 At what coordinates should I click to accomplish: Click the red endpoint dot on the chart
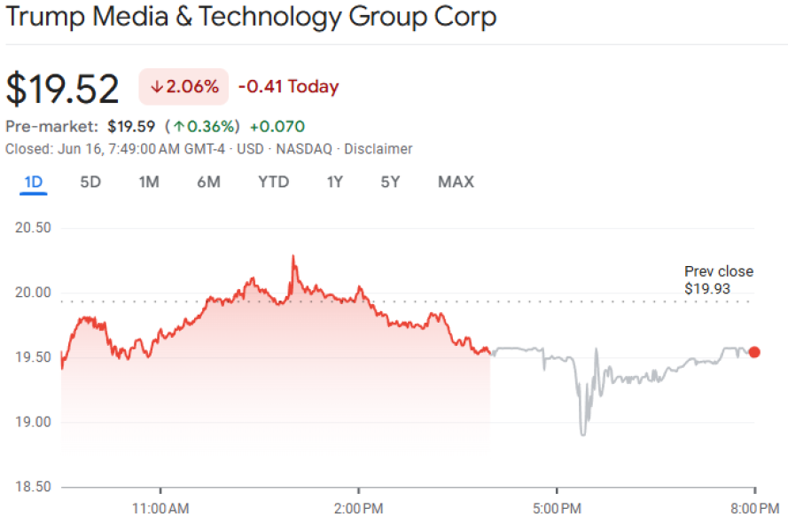coord(754,352)
